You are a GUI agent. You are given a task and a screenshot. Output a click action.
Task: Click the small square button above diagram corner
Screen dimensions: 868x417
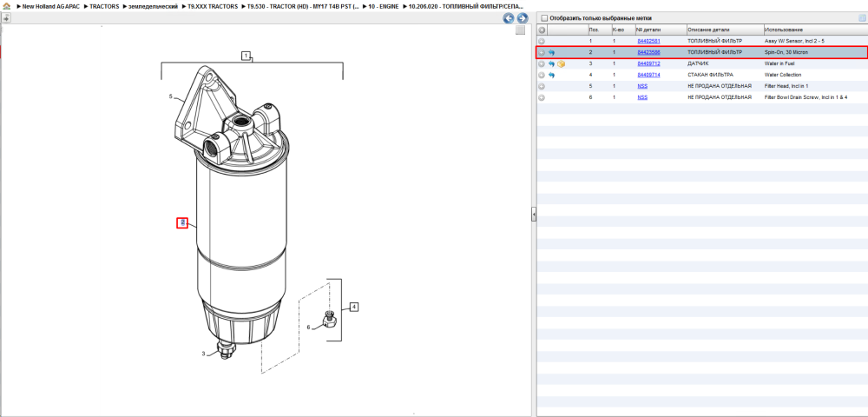pos(520,30)
